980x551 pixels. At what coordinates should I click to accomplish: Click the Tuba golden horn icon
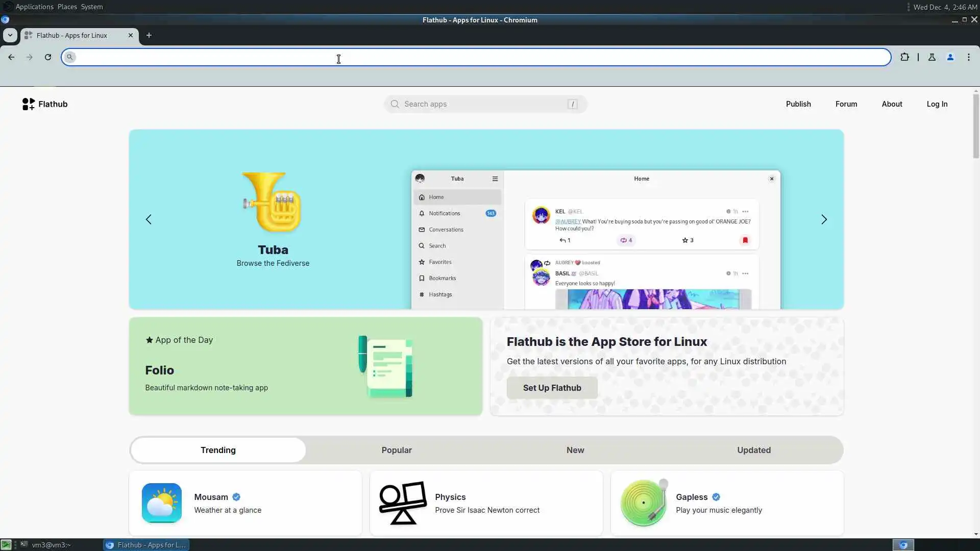pyautogui.click(x=273, y=202)
